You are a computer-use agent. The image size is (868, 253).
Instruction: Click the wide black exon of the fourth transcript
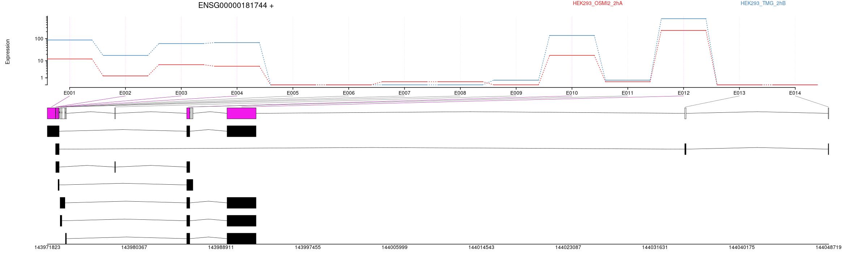(x=190, y=185)
